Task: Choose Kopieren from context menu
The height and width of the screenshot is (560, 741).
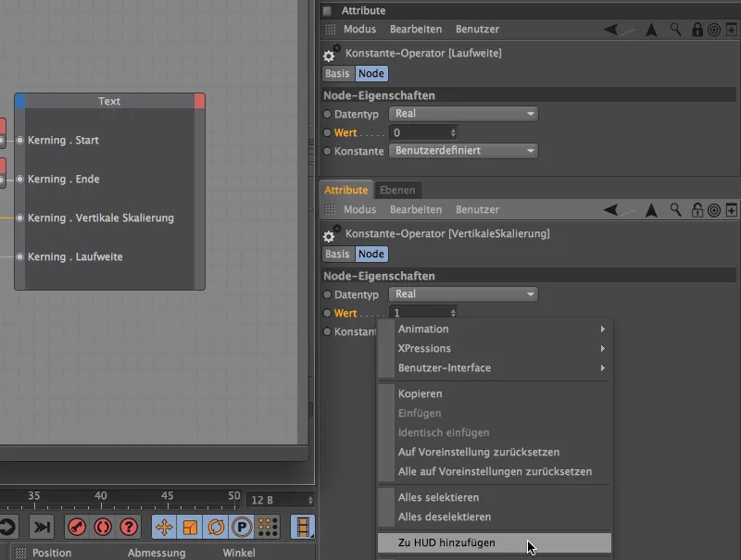Action: coord(495,393)
